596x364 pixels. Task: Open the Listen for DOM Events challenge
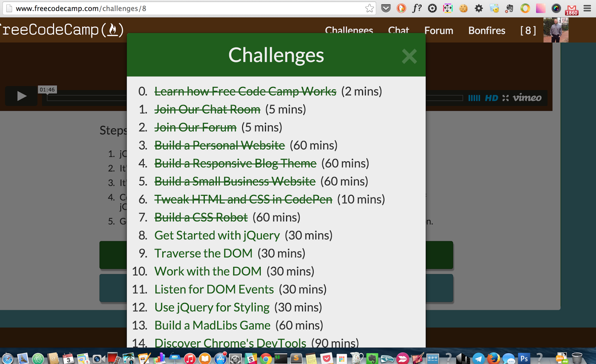click(x=214, y=289)
